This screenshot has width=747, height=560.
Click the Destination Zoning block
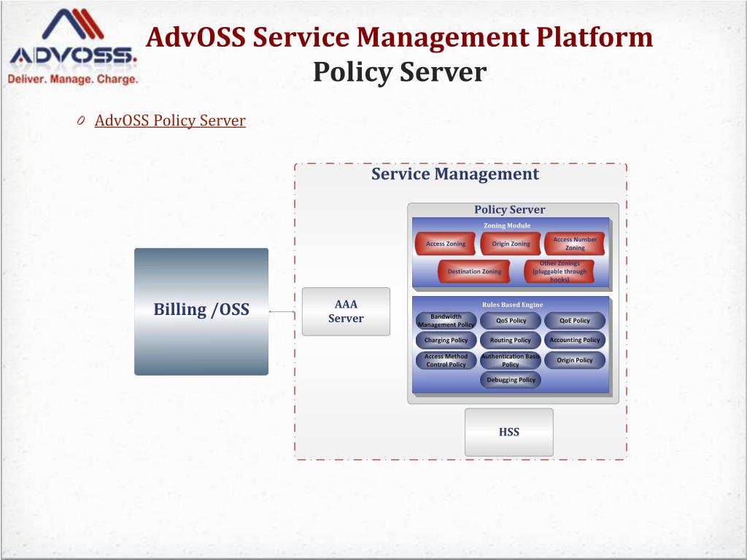click(x=474, y=271)
